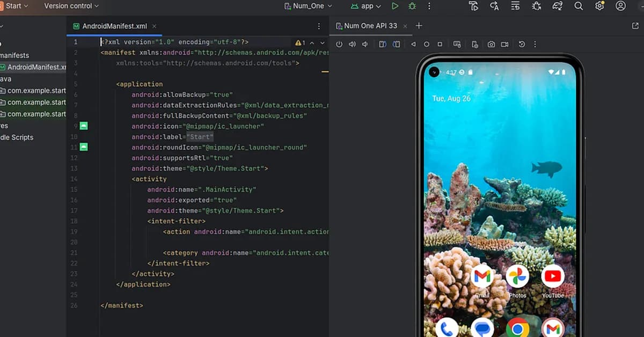Open IDE settings gear icon

[x=599, y=6]
